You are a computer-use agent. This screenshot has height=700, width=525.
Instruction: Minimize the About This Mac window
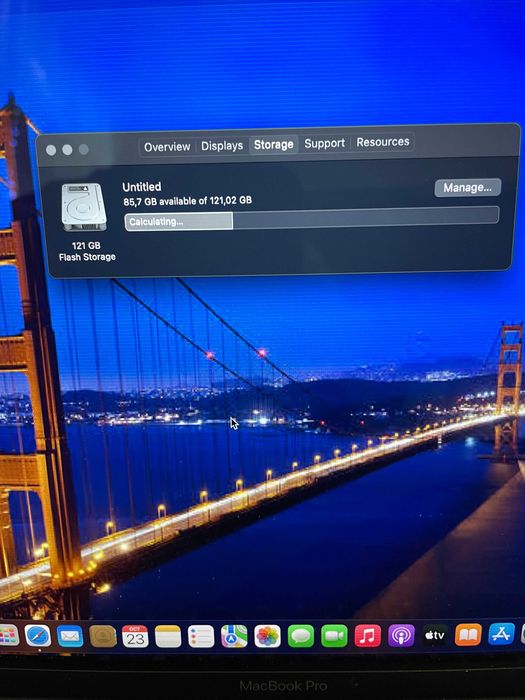67,150
